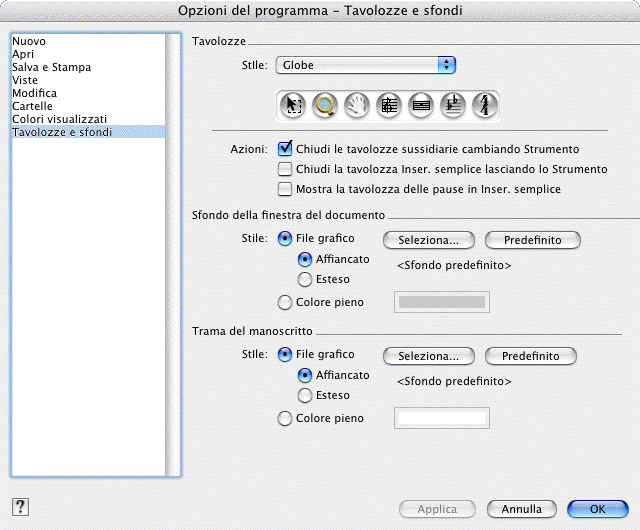Select the Key Signature flat icon
Viewport: 640px width, 530px height.
click(452, 104)
